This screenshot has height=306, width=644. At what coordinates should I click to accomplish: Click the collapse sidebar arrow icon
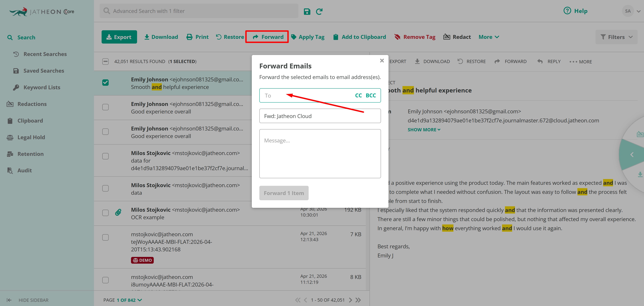(x=9, y=300)
